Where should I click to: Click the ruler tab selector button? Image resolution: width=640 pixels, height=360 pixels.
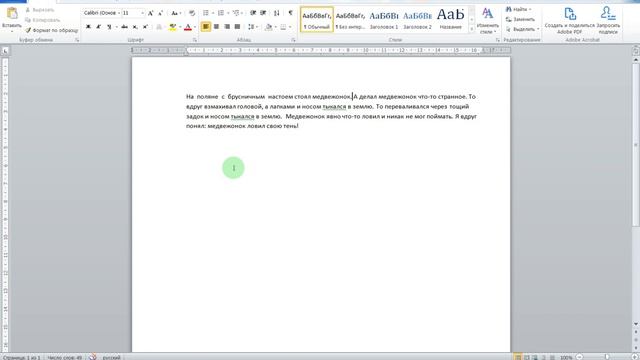point(5,51)
